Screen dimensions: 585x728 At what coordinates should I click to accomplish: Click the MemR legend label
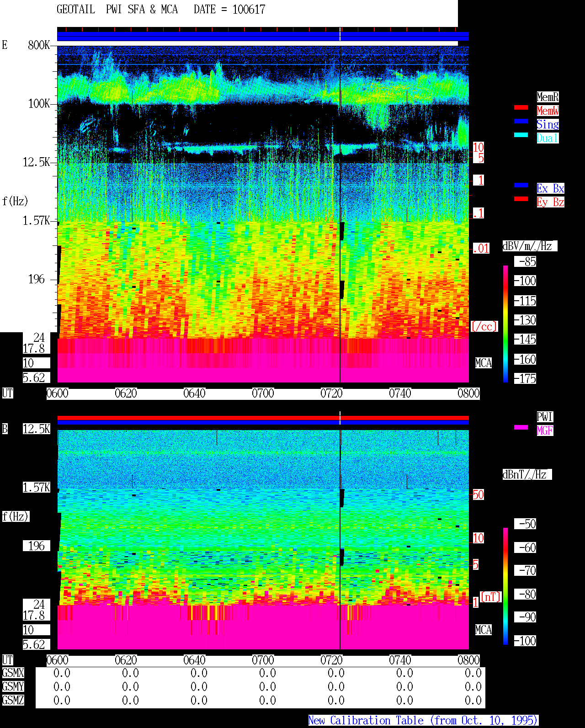(548, 97)
